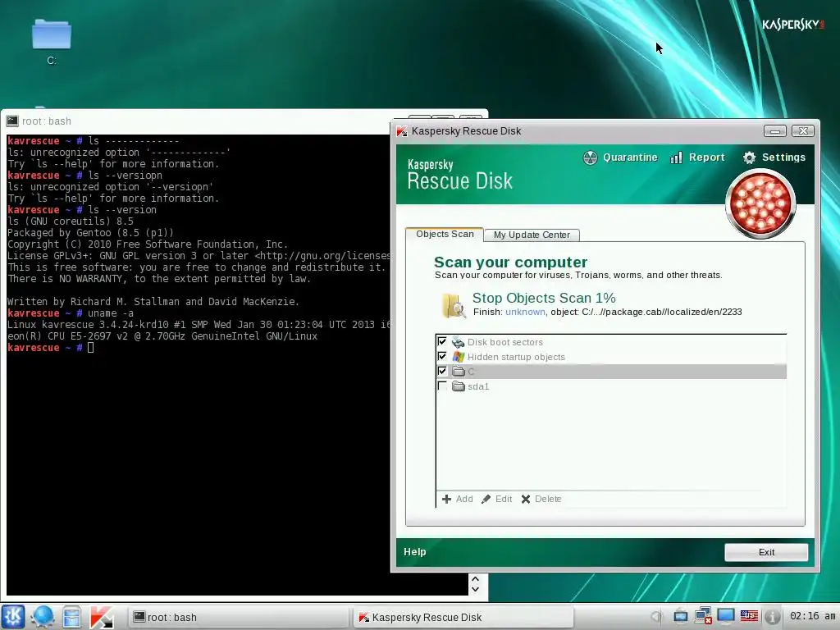Toggle the Disk boot sectors checkbox
Image resolution: width=840 pixels, height=630 pixels.
pos(442,341)
